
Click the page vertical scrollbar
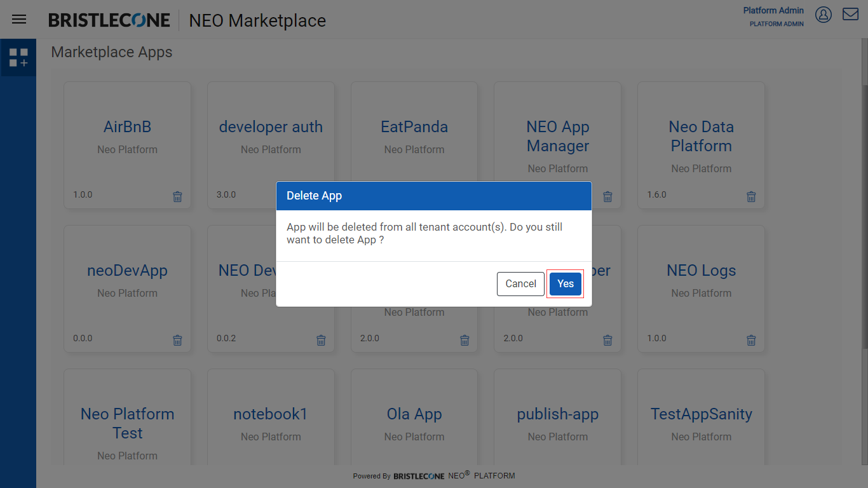tap(865, 216)
